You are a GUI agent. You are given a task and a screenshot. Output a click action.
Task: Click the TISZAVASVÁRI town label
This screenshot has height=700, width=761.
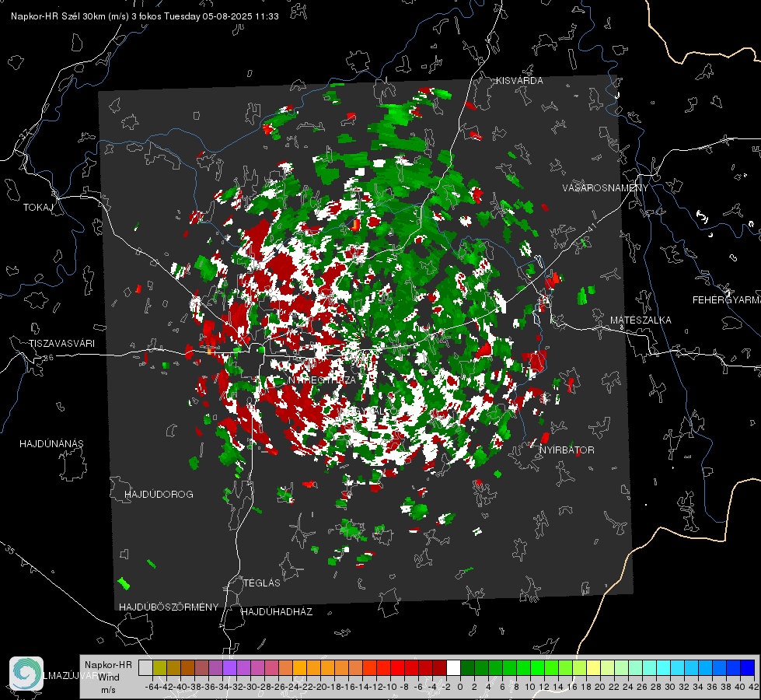pyautogui.click(x=61, y=344)
